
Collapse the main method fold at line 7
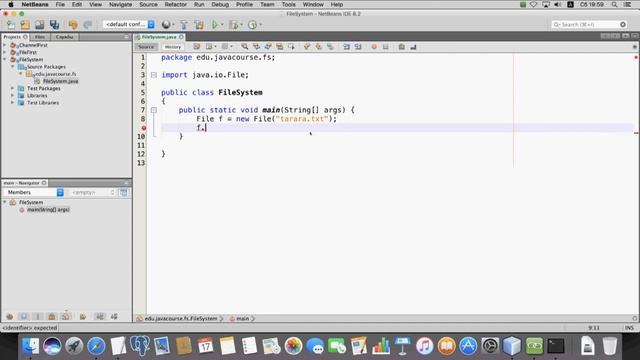pyautogui.click(x=154, y=110)
